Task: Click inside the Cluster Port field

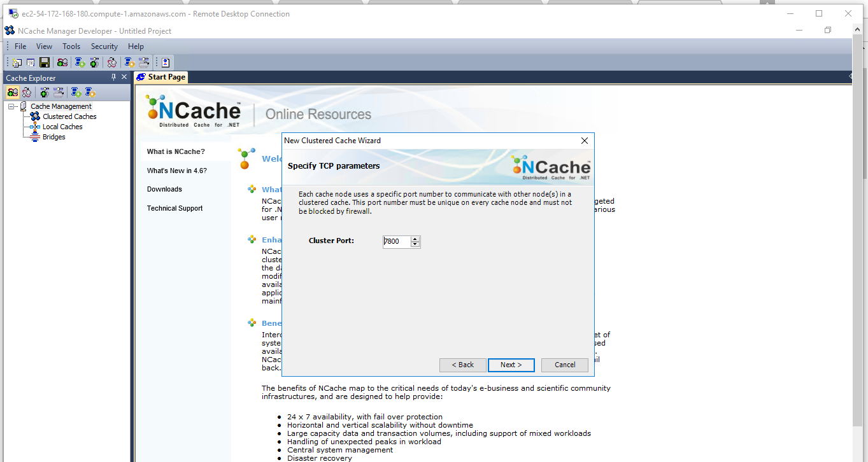Action: (x=395, y=241)
